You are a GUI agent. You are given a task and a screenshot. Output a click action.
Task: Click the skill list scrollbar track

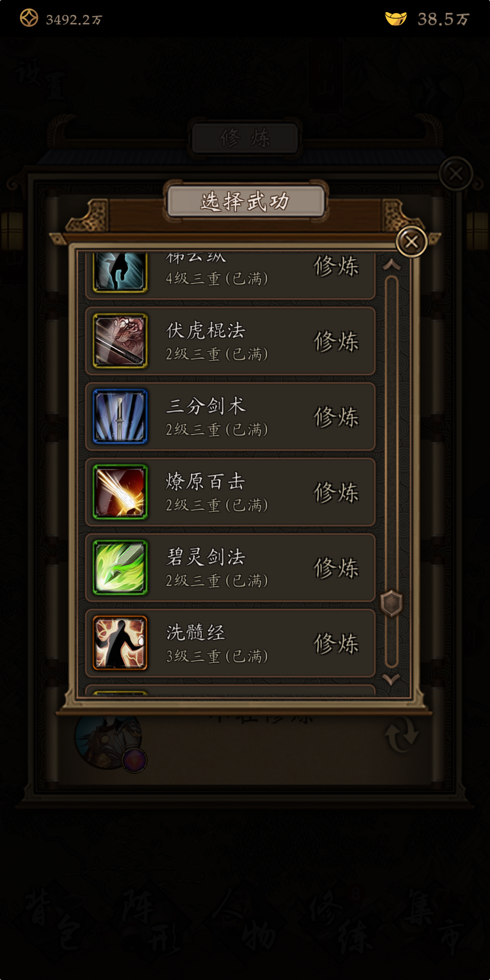392,472
